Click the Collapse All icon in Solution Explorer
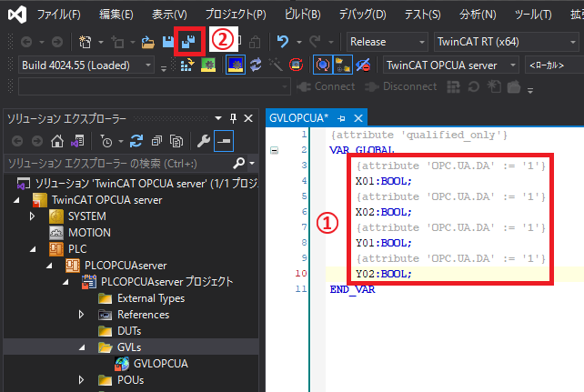The image size is (584, 392). click(156, 141)
